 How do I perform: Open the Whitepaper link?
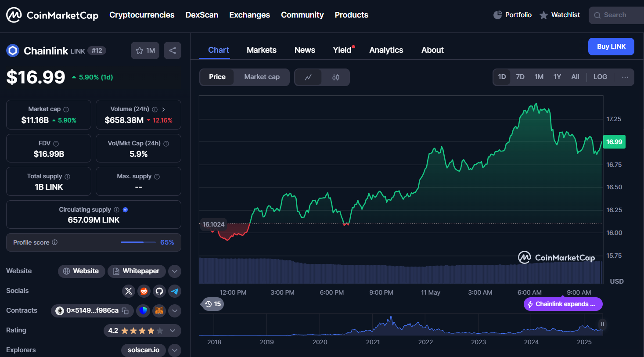[x=137, y=271]
